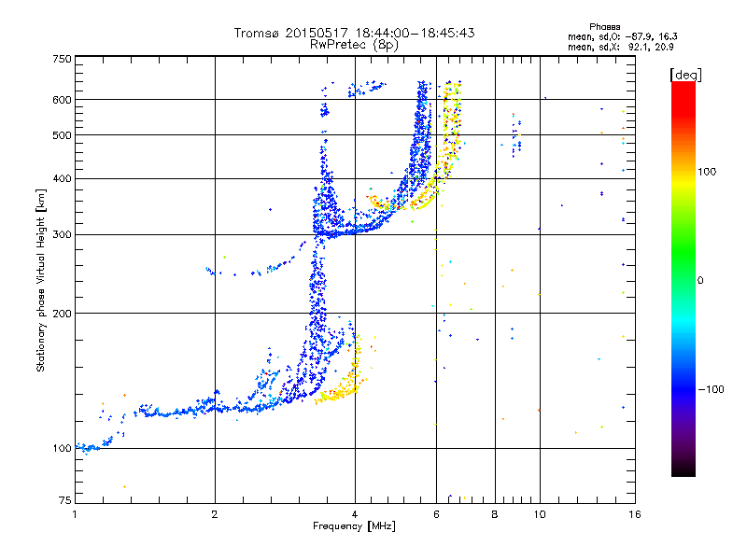Click the 'Stationary phase Virtual Height [km]' axis label

(x=41, y=280)
